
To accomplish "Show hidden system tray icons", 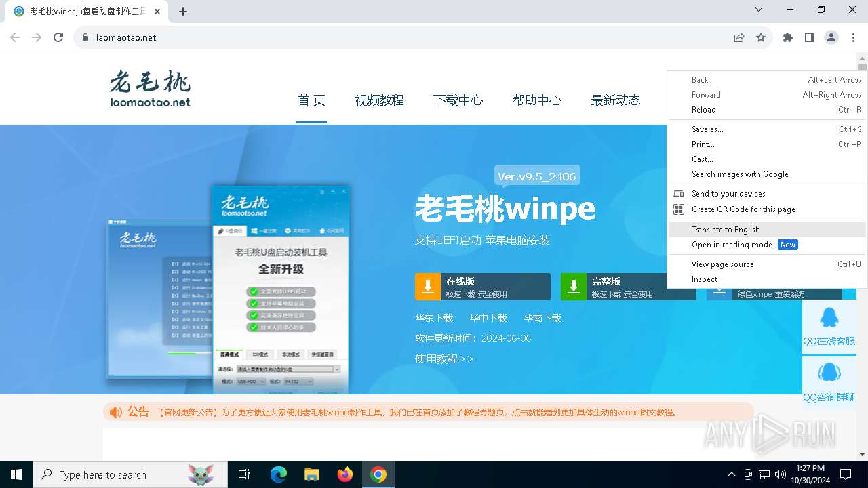I will tap(731, 474).
